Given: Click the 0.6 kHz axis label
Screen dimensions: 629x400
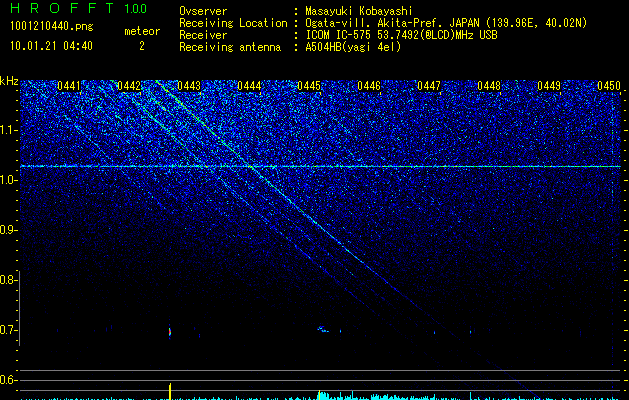Looking at the screenshot, I should click(x=8, y=380).
